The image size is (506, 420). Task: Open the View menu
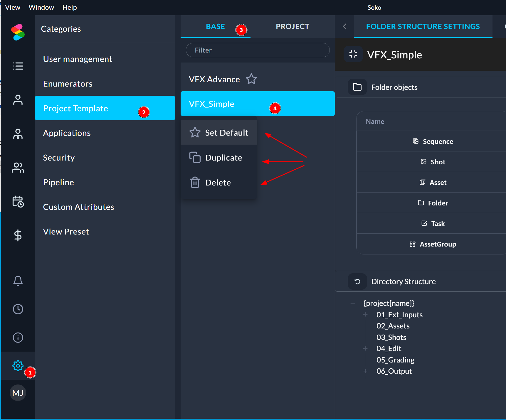pos(13,7)
